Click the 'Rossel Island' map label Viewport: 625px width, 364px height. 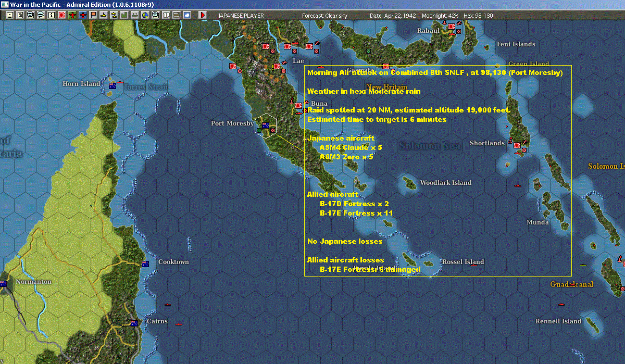[x=463, y=262]
